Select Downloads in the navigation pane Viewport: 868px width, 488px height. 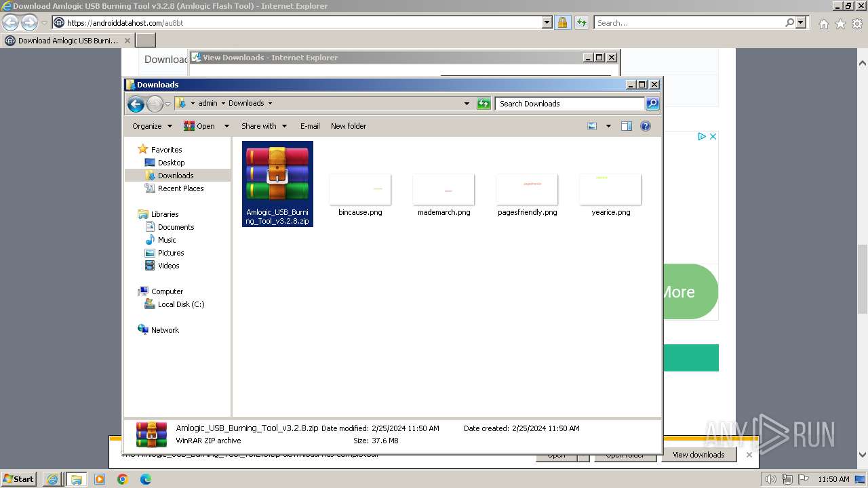(x=176, y=176)
